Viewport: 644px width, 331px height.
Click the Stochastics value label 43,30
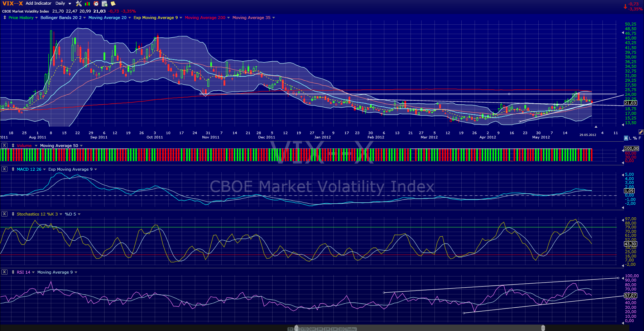tap(631, 244)
